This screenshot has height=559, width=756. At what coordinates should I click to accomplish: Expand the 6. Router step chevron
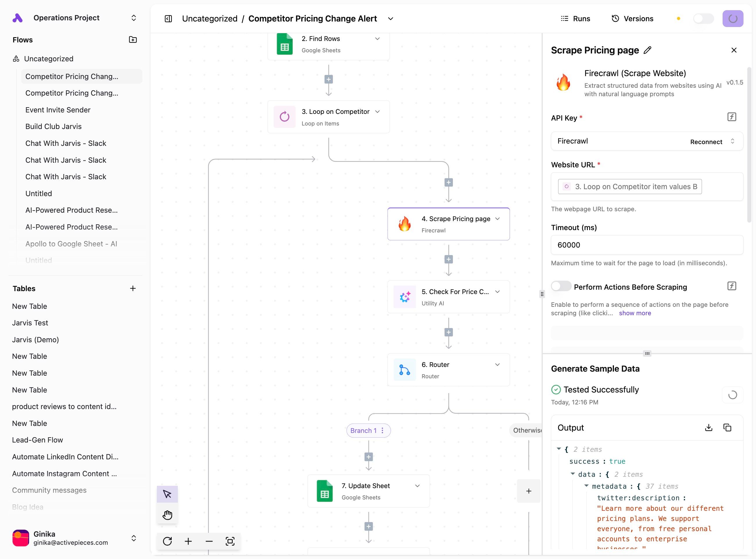pyautogui.click(x=497, y=364)
